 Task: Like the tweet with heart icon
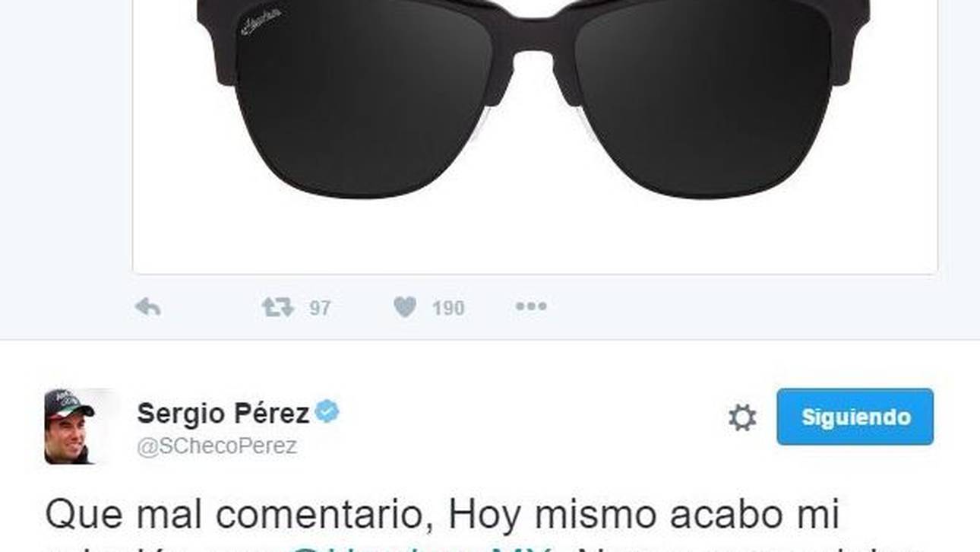405,307
